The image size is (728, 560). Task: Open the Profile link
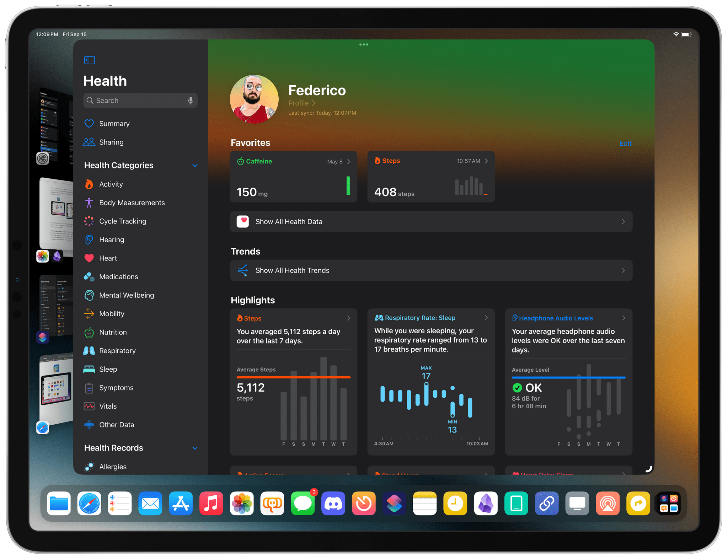click(x=302, y=103)
